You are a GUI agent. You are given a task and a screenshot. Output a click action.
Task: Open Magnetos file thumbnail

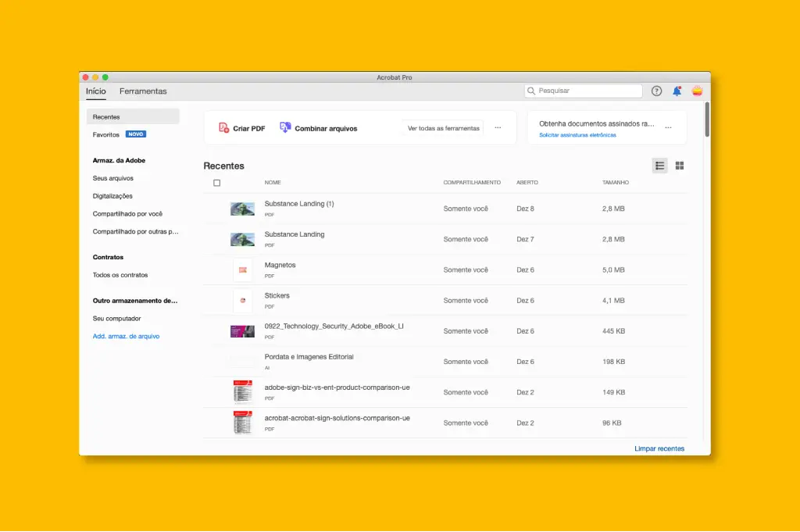point(243,270)
